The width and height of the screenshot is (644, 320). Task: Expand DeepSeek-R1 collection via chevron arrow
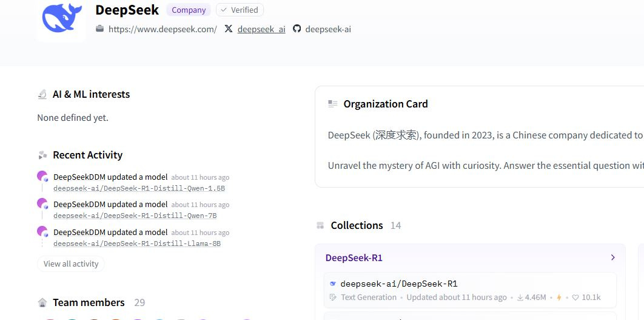pos(613,257)
